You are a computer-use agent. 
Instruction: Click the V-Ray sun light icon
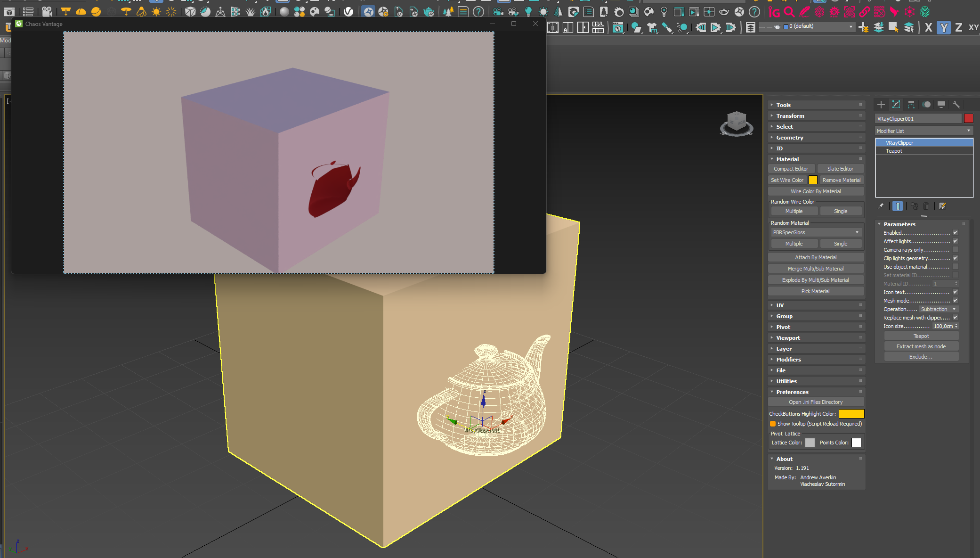[156, 12]
